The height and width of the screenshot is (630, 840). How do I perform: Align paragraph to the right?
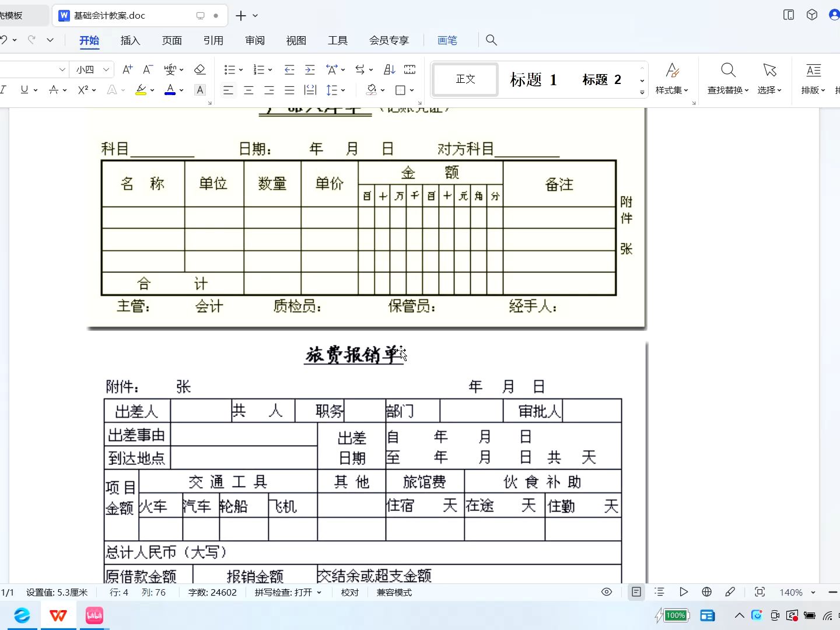269,90
